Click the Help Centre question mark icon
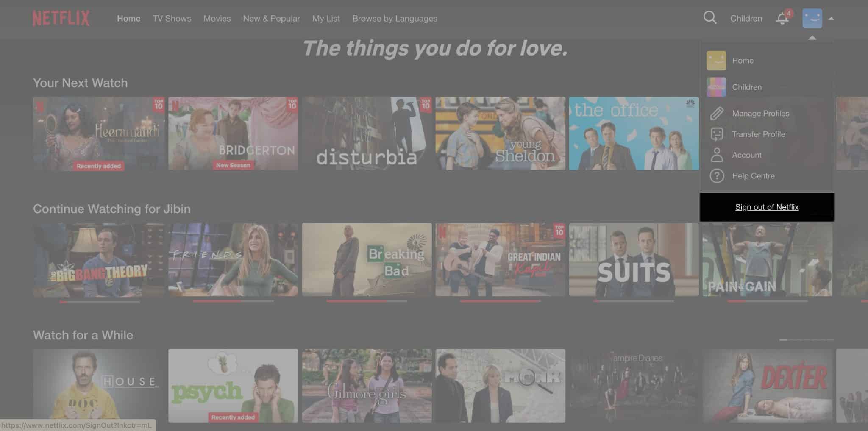 click(x=716, y=176)
